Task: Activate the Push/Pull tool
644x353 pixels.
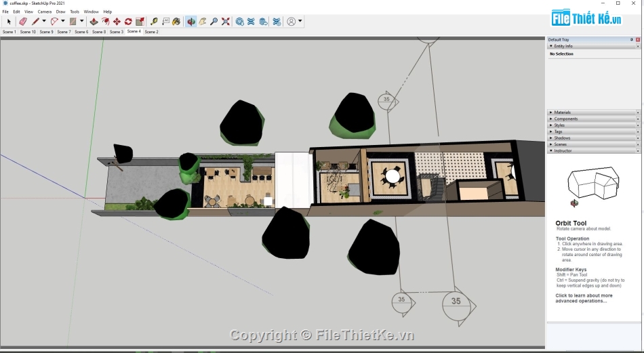Action: [x=94, y=22]
